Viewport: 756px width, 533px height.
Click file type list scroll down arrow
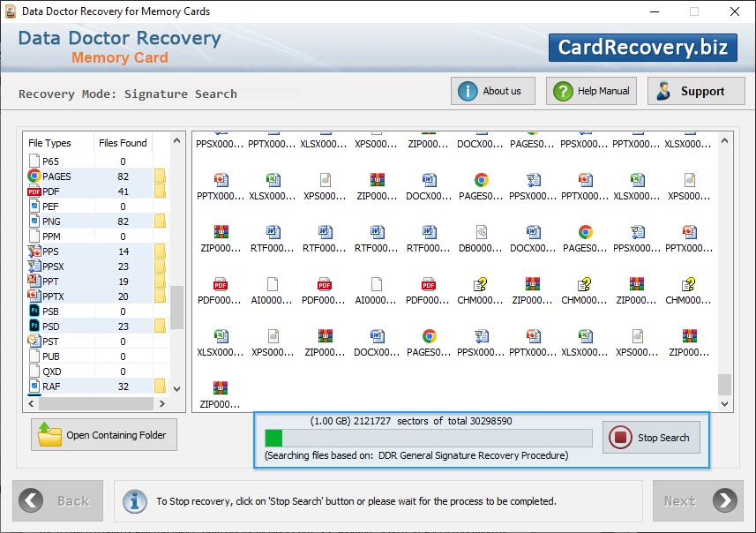click(x=176, y=389)
